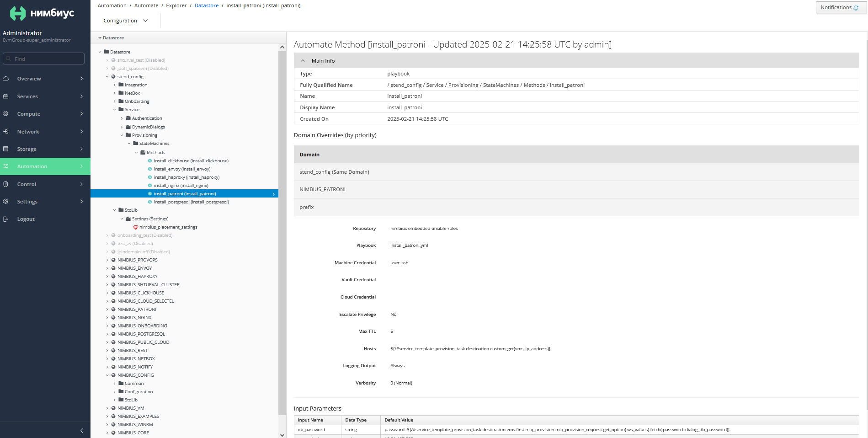
Task: Click the Storage disk icon
Action: pyautogui.click(x=6, y=149)
